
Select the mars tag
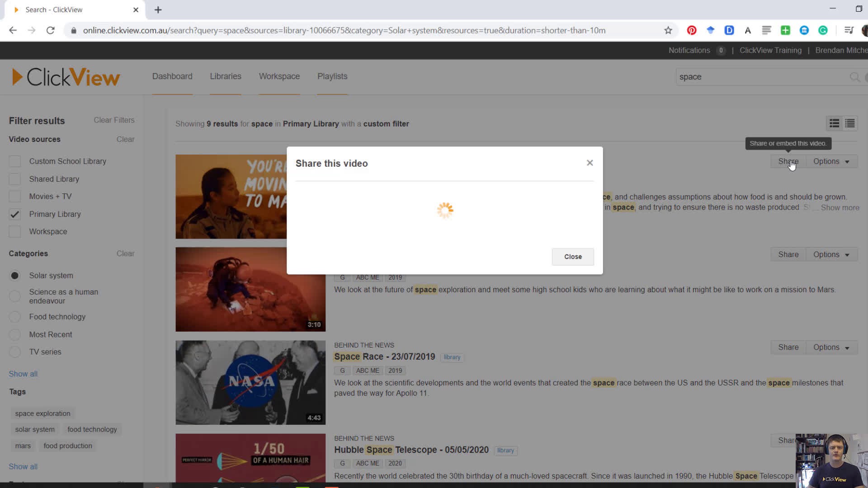pyautogui.click(x=23, y=446)
